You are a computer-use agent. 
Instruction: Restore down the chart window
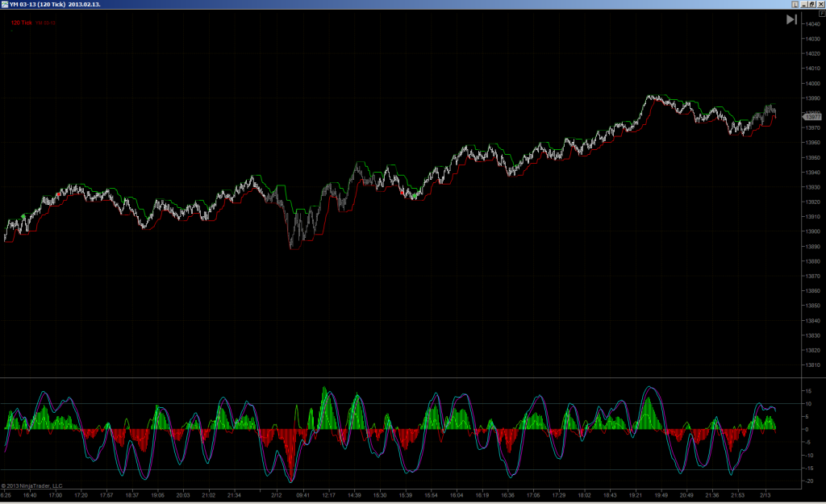[812, 4]
